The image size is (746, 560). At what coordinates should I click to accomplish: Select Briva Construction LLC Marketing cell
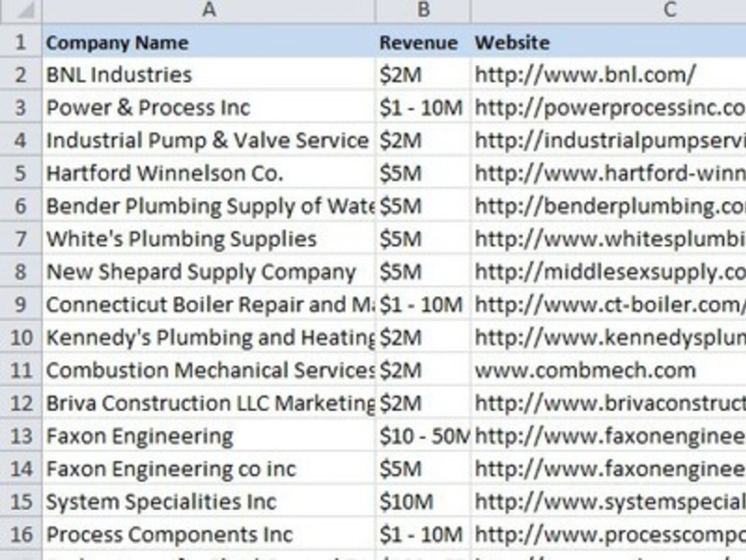209,403
